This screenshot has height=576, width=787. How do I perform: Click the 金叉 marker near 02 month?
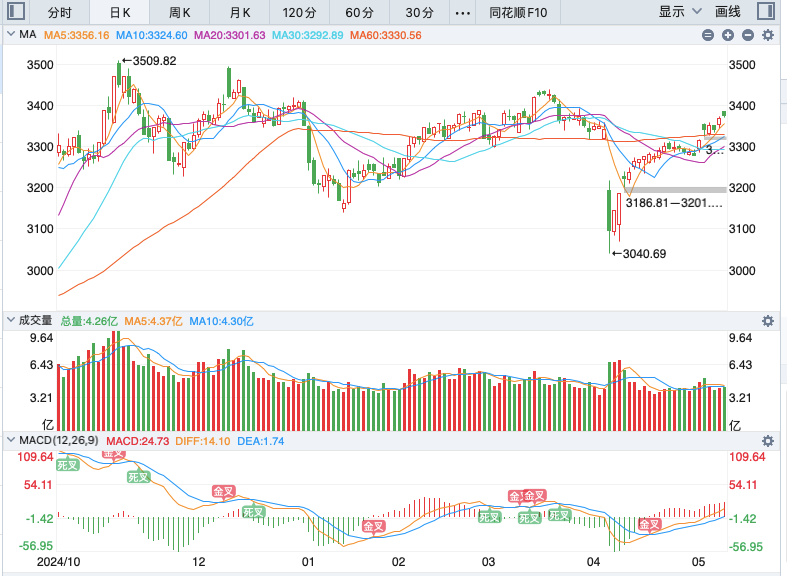pos(373,526)
